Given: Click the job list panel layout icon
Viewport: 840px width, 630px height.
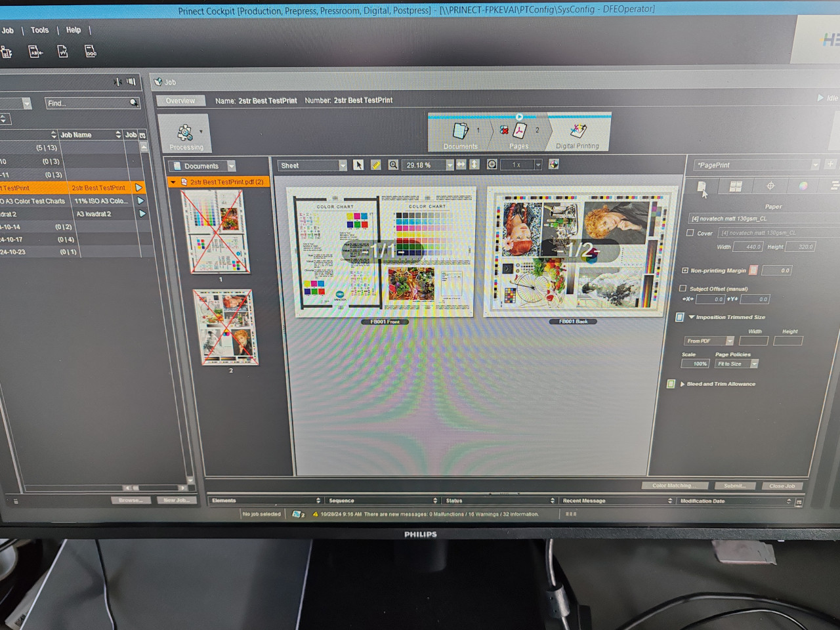Looking at the screenshot, I should (x=131, y=82).
